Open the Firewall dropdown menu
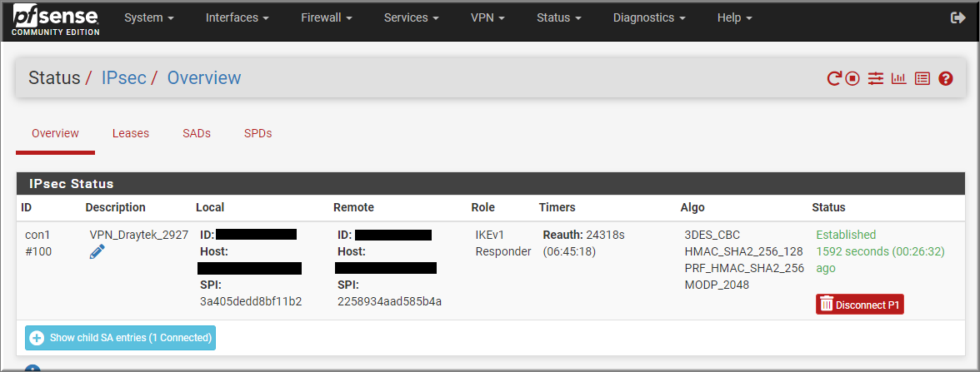The image size is (980, 372). 327,18
